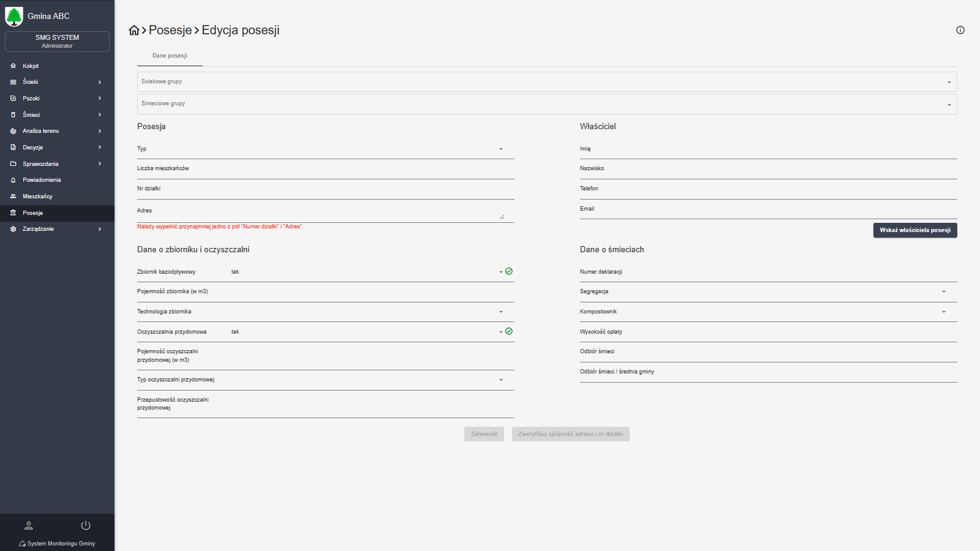Viewport: 980px width, 551px height.
Task: Click the green checkmark beside Oczyszczalnia przydomowa
Action: point(509,331)
